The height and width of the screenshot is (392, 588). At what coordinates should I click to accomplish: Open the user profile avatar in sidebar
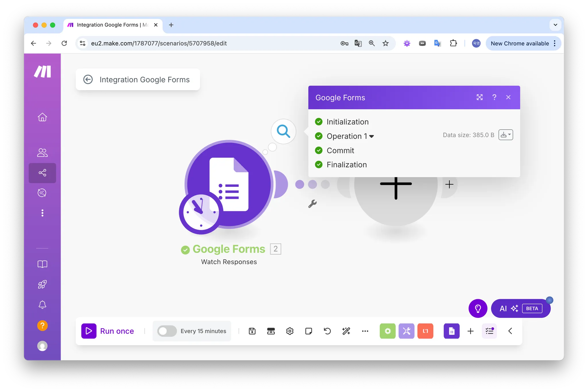click(42, 346)
